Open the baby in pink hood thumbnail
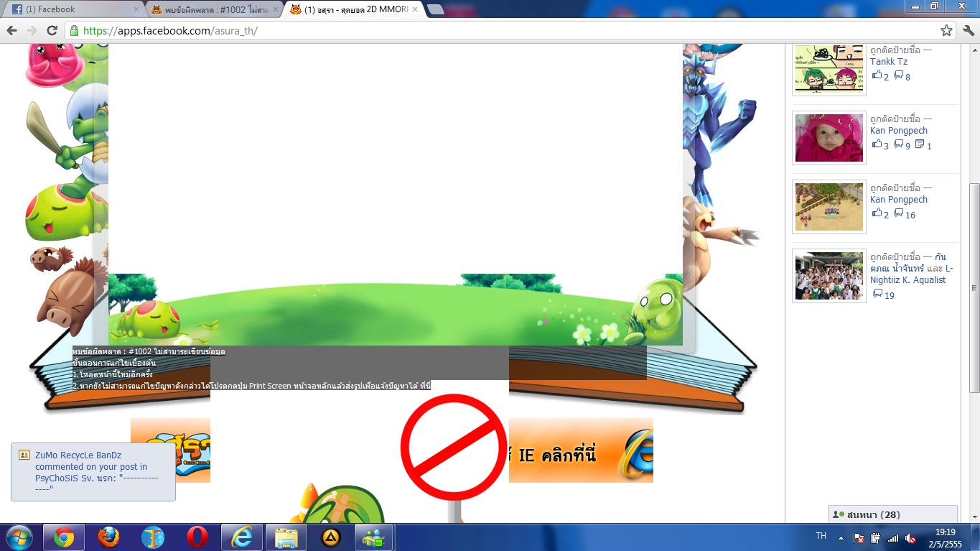 (x=829, y=138)
